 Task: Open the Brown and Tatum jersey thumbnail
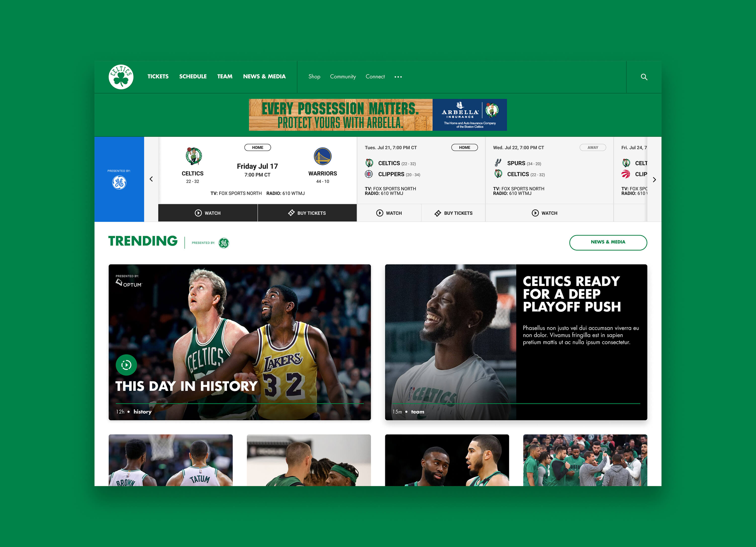[x=170, y=460]
